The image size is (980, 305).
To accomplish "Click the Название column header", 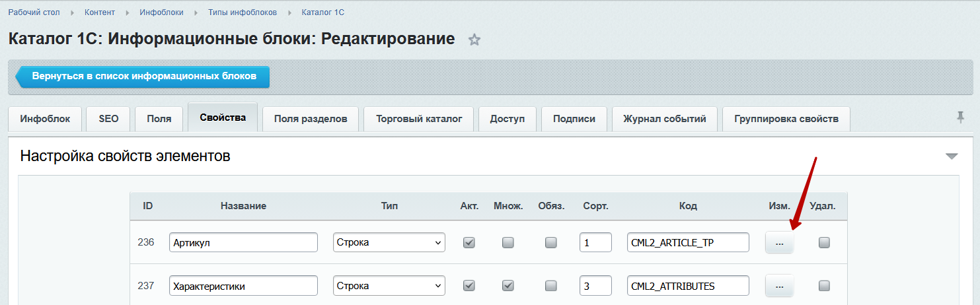I will pyautogui.click(x=243, y=206).
